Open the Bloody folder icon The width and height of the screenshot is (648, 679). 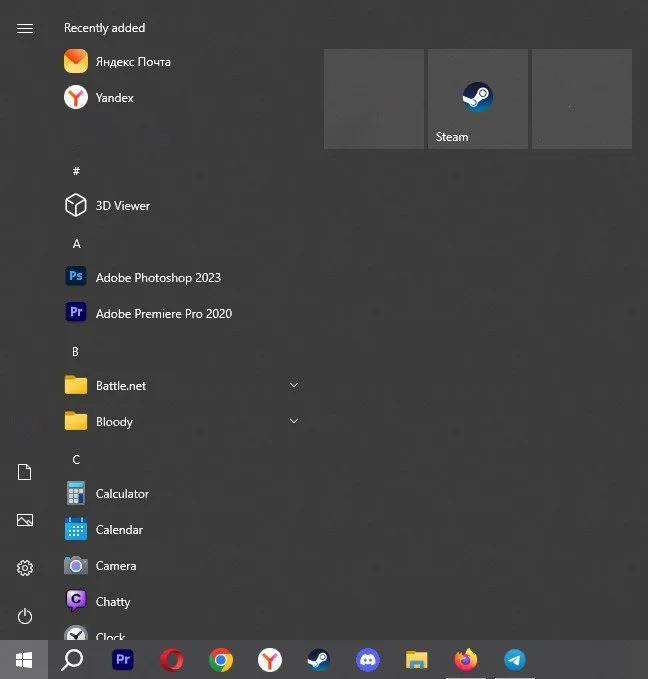[x=76, y=420]
